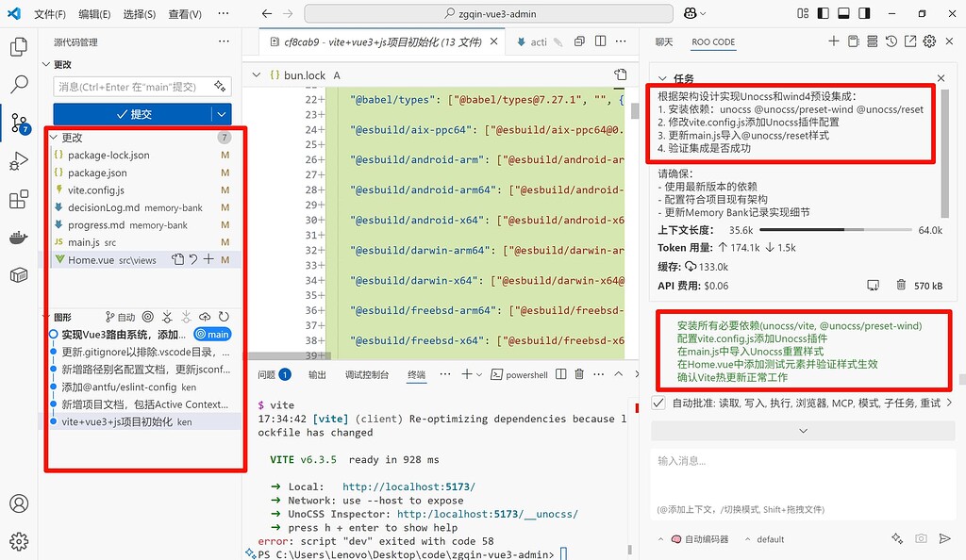Open Roo Code prompts notebook icon
This screenshot has height=560, width=966.
pyautogui.click(x=853, y=41)
